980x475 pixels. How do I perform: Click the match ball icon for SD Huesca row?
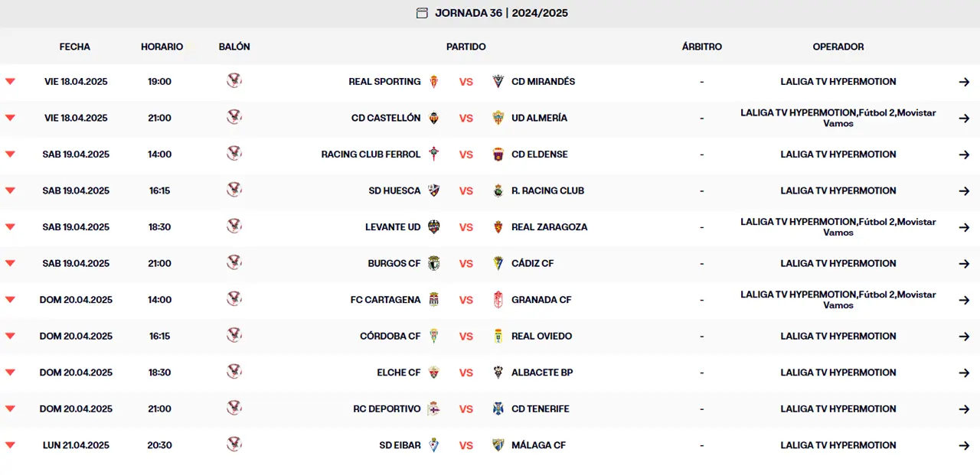(x=234, y=190)
